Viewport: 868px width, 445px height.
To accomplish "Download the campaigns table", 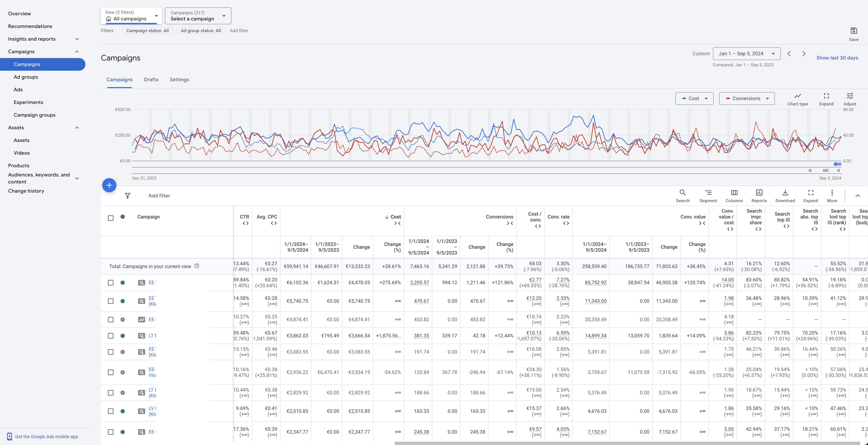I will point(785,196).
